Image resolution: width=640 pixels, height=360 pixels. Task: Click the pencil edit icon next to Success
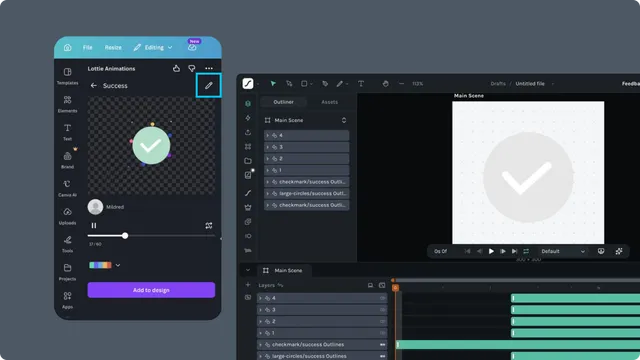[x=209, y=85]
